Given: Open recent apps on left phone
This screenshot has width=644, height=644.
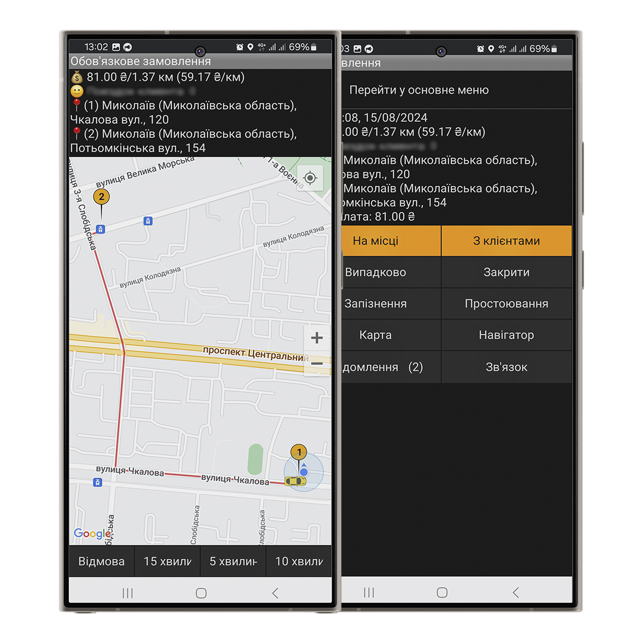Looking at the screenshot, I should pyautogui.click(x=127, y=593).
